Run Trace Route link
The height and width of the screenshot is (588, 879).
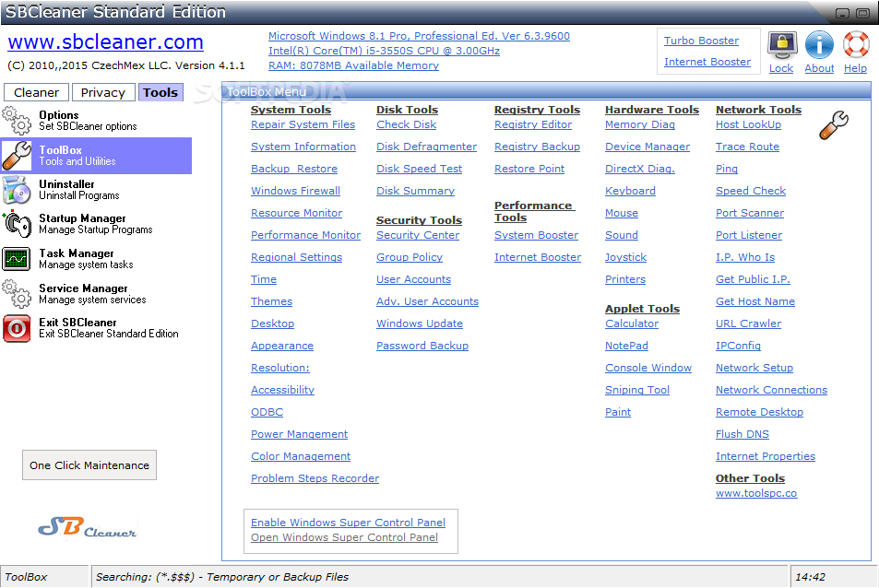(747, 147)
